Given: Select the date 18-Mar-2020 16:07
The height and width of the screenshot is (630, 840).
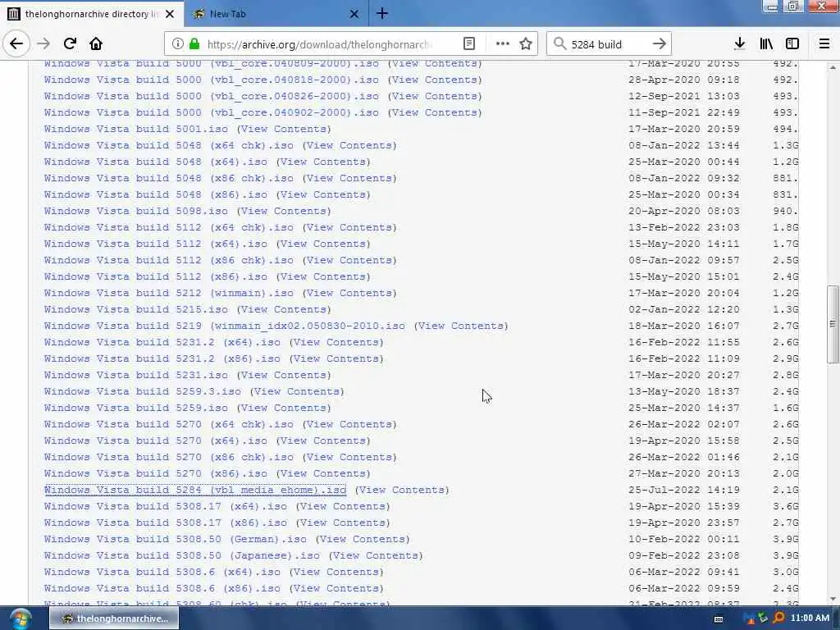Looking at the screenshot, I should (684, 326).
